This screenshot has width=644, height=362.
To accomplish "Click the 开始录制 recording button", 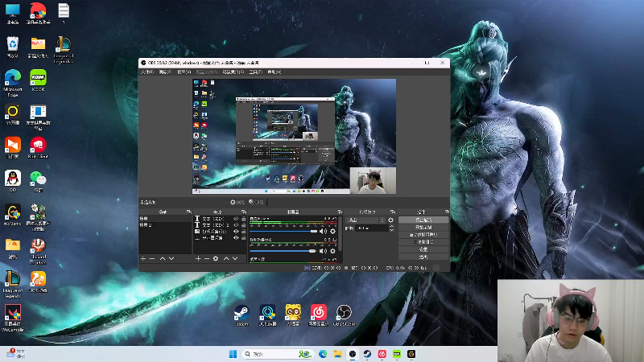I will [423, 228].
